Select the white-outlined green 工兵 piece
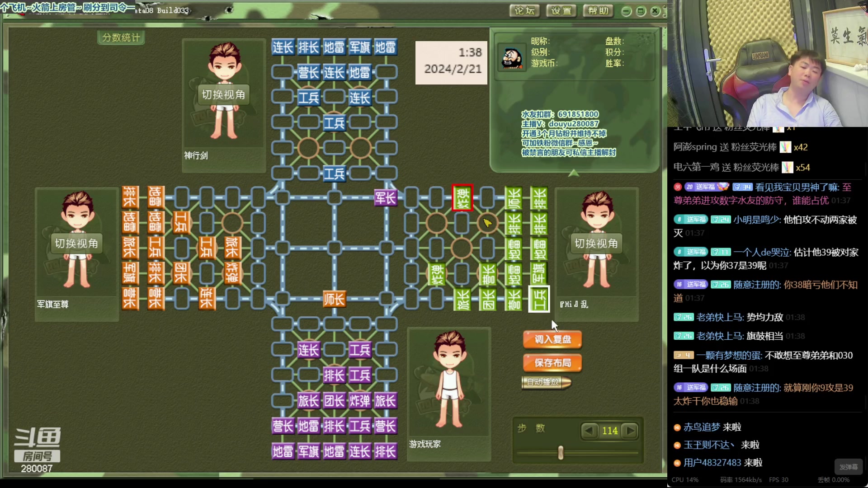868x488 pixels. pyautogui.click(x=539, y=299)
